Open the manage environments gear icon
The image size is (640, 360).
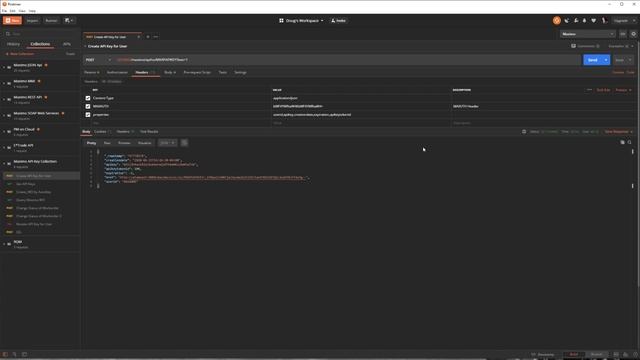(x=633, y=34)
